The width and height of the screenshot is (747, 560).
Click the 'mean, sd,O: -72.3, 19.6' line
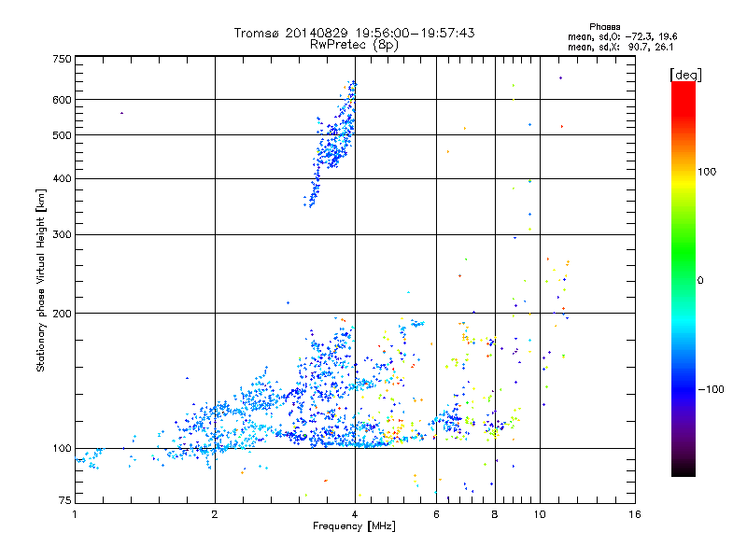pos(622,36)
